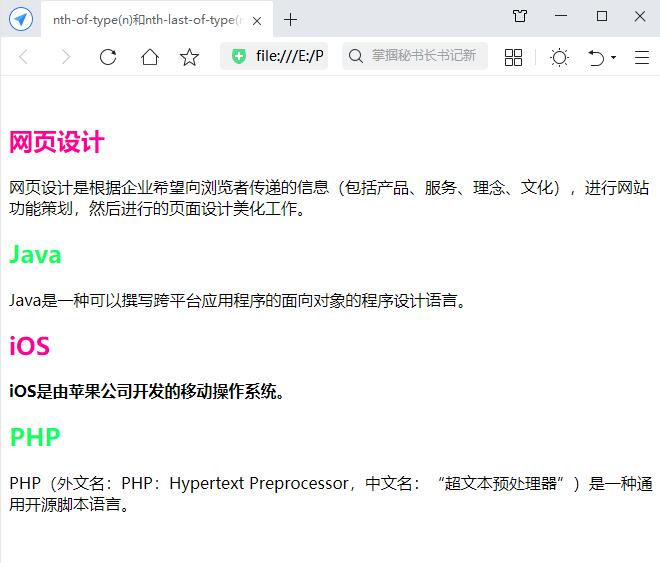This screenshot has width=660, height=563.
Task: Go forward with the right arrow
Action: [66, 56]
